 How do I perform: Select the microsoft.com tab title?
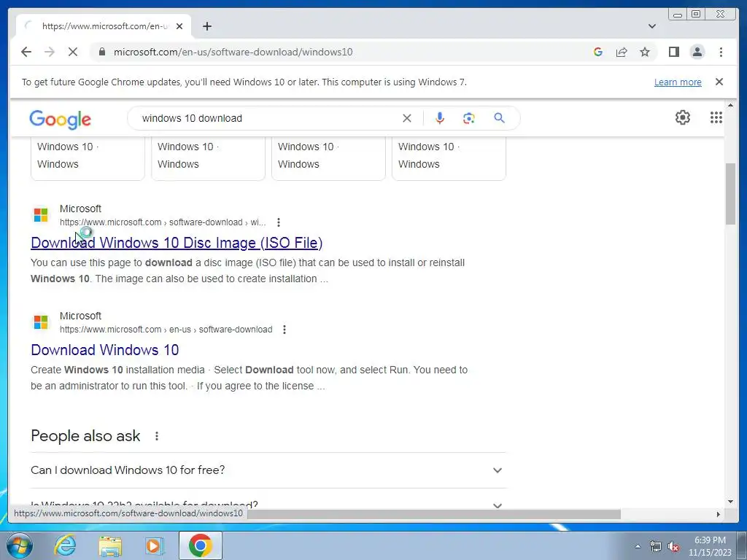105,26
